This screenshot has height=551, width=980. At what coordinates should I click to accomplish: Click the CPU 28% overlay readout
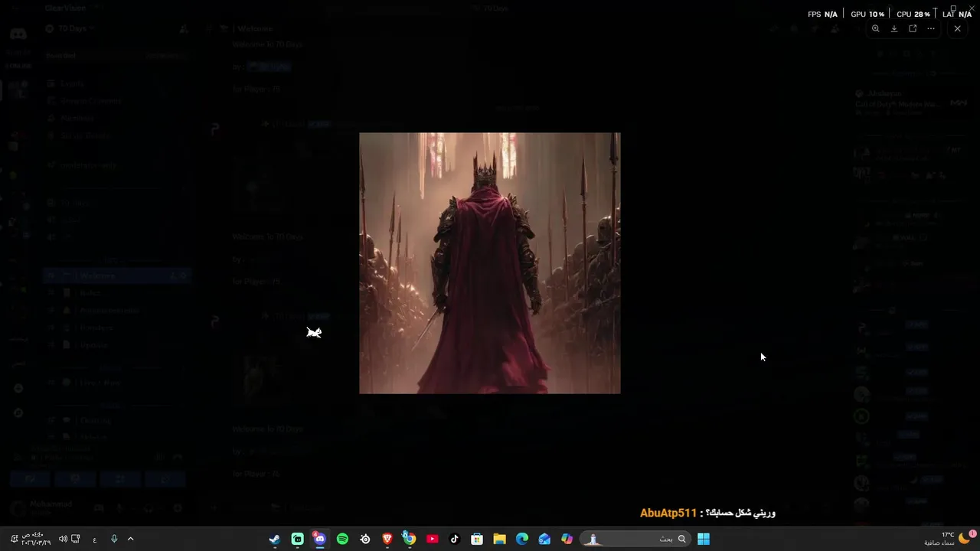(913, 15)
